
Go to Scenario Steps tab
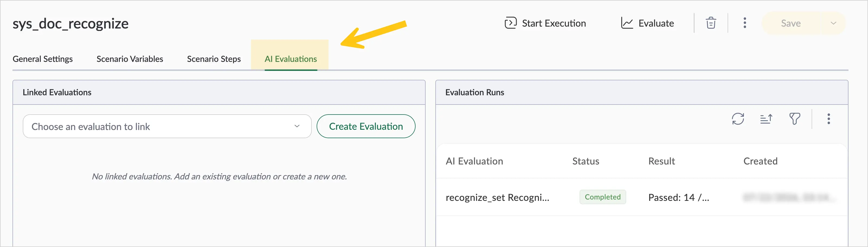click(214, 59)
